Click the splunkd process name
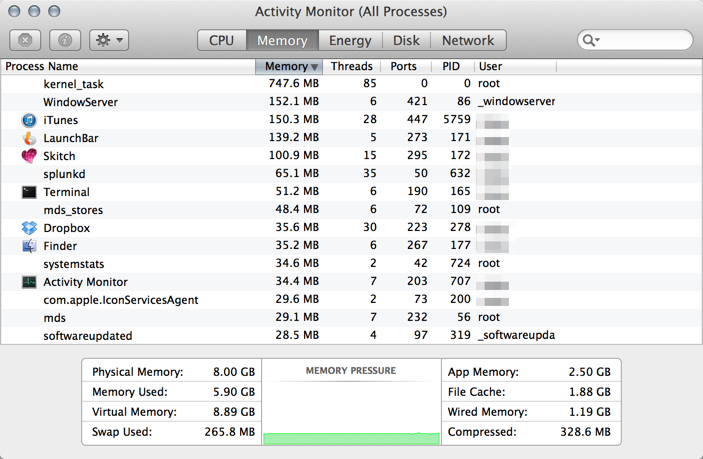The height and width of the screenshot is (459, 703). tap(64, 174)
